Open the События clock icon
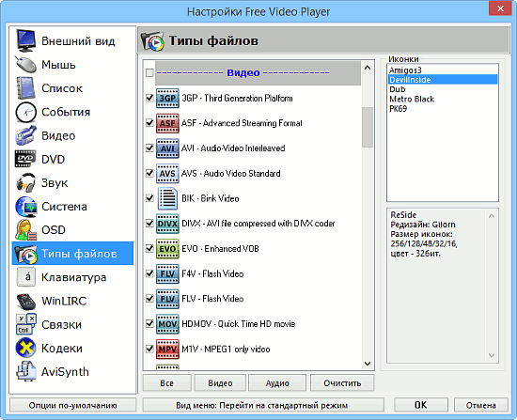 coord(25,112)
